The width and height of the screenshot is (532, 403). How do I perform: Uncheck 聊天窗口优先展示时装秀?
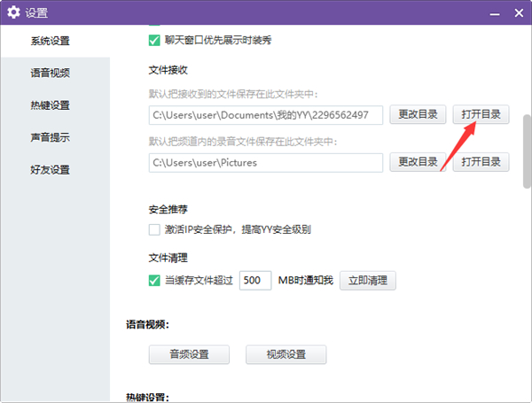click(154, 41)
